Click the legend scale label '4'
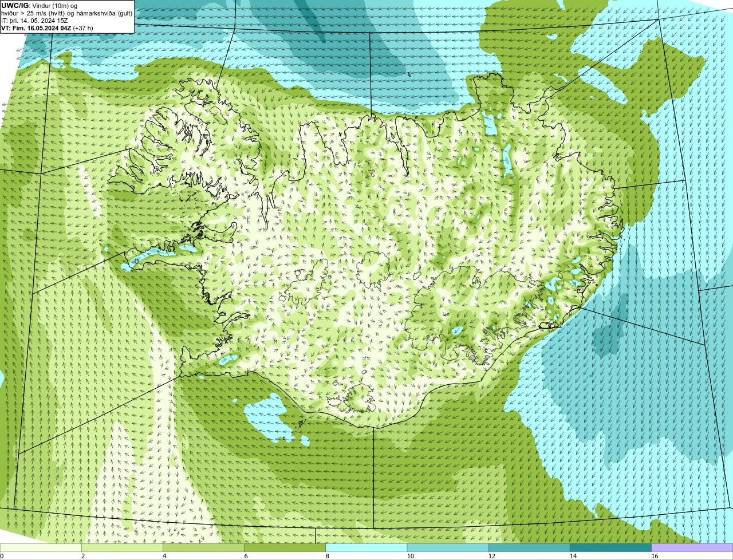Viewport: 733px width, 560px height. (164, 556)
